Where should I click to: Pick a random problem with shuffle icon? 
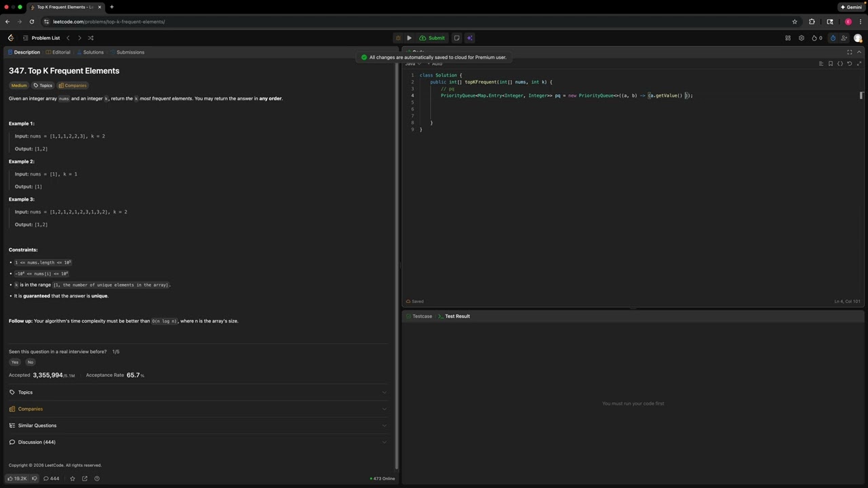[91, 38]
